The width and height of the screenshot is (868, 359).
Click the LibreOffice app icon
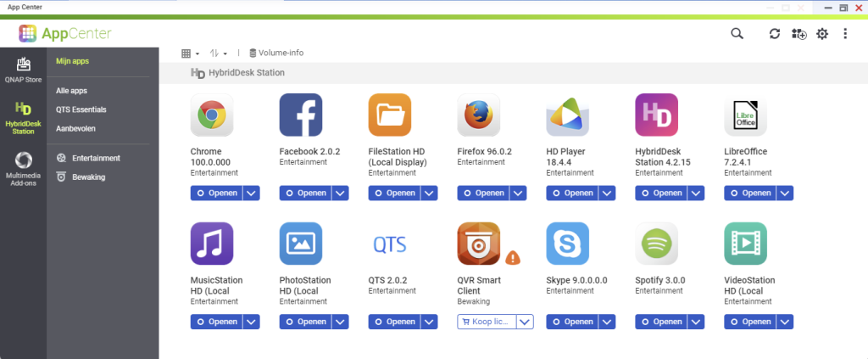click(746, 115)
